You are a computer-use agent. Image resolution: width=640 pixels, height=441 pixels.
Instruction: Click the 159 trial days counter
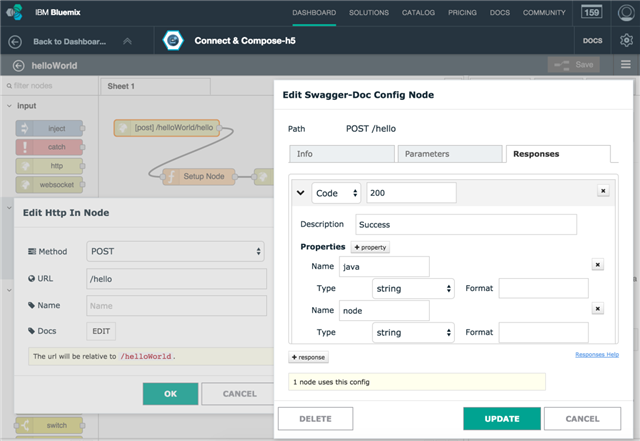(591, 12)
